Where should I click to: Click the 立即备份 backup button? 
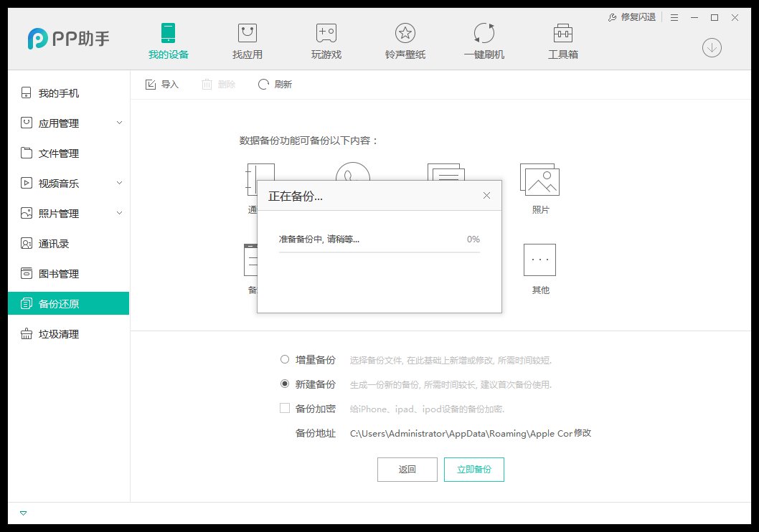click(474, 470)
